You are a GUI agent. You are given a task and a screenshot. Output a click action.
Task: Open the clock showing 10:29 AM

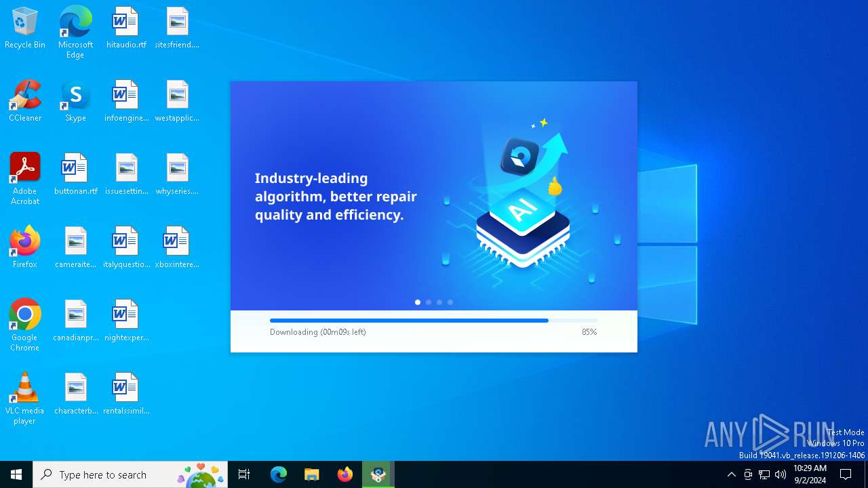[x=810, y=474]
